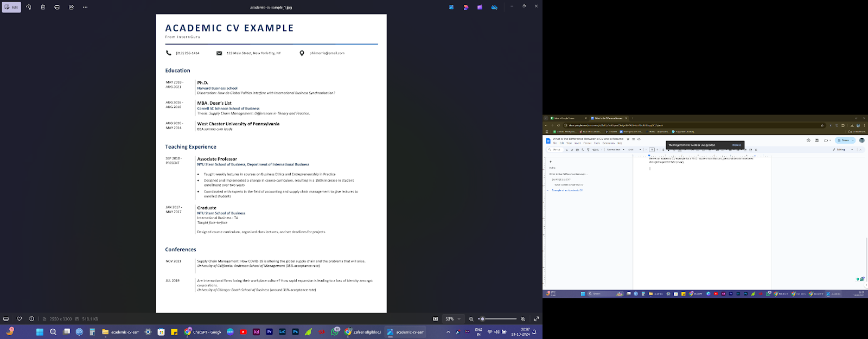The width and height of the screenshot is (868, 339).
Task: Switch to Ideas - Google Sheets tab
Action: [x=568, y=118]
